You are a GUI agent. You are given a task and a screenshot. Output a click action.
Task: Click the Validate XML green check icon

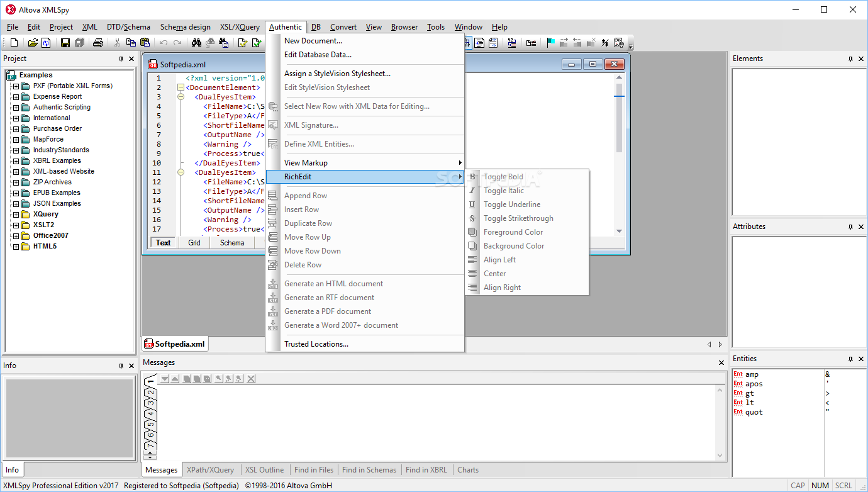256,43
